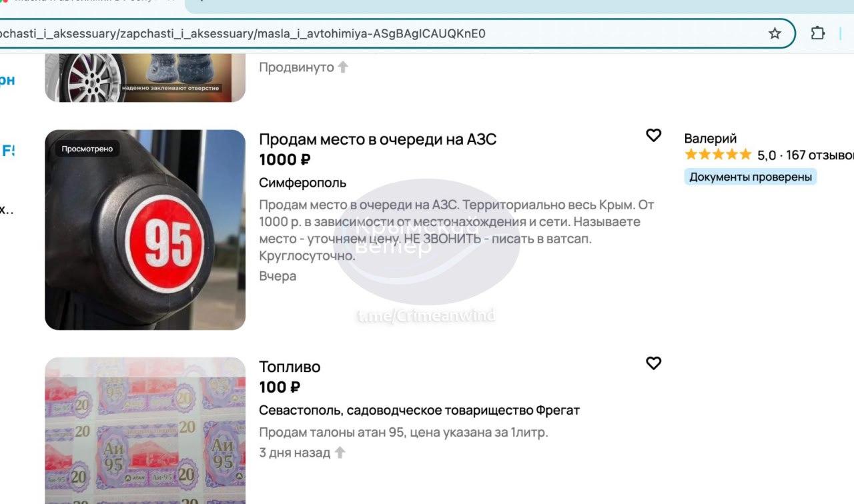Viewport: 854px width, 504px height.
Task: Click the Просмотрено label on the photo
Action: pos(87,149)
